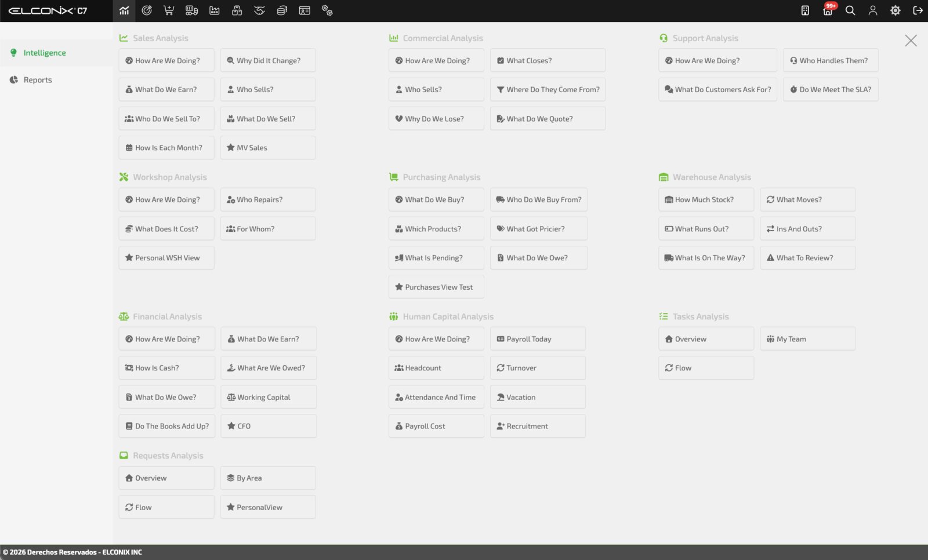Open "Where Do They Come From?" report
Viewport: 928px width, 560px height.
[x=548, y=89]
